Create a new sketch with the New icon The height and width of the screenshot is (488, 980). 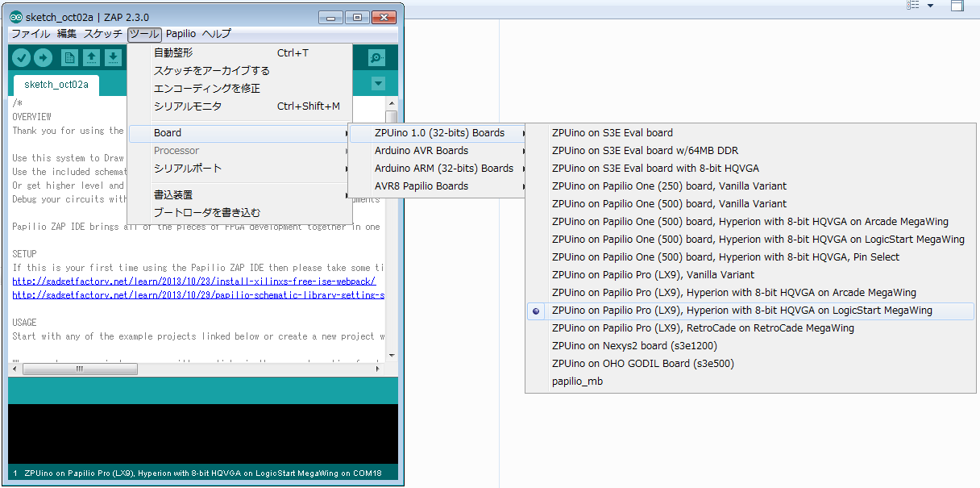pyautogui.click(x=70, y=57)
